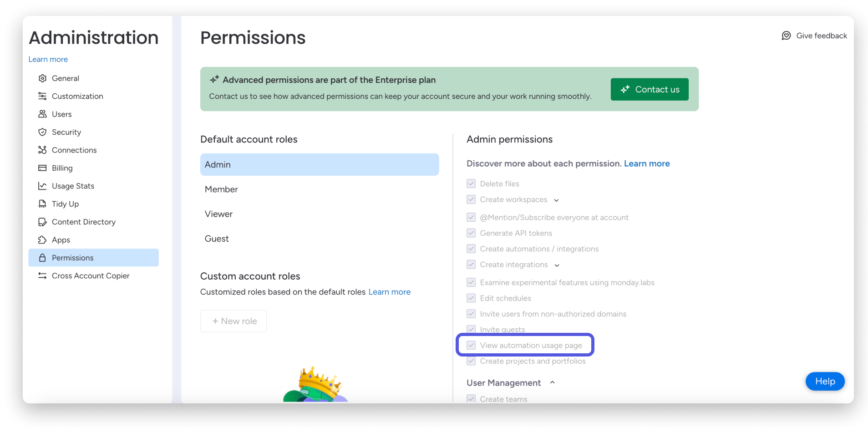
Task: Click the Contact us button
Action: [649, 89]
